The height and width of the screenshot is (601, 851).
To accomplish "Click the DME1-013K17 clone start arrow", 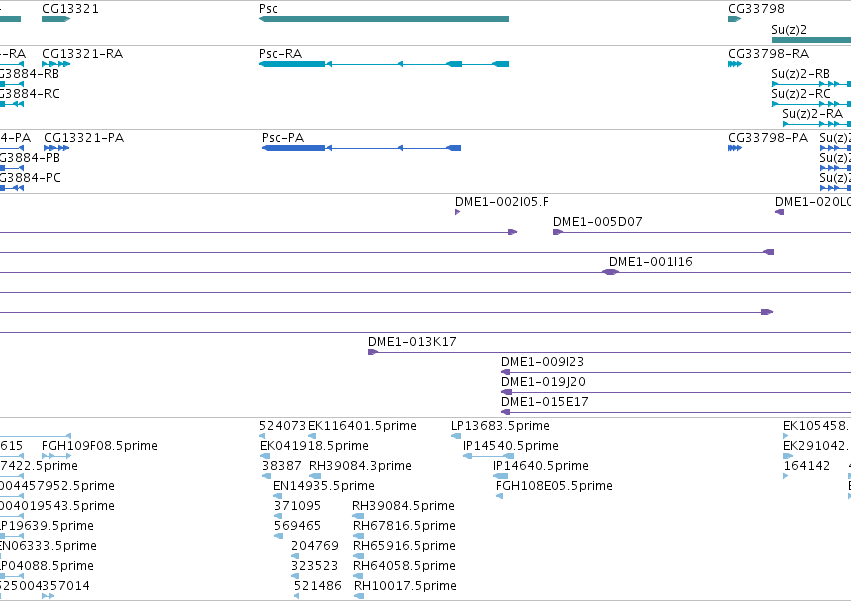I will (373, 352).
